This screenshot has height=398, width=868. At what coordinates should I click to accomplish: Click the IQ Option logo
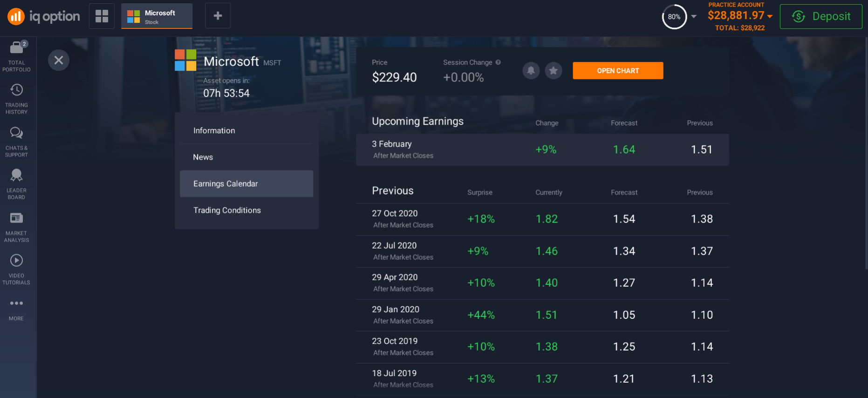(x=43, y=17)
